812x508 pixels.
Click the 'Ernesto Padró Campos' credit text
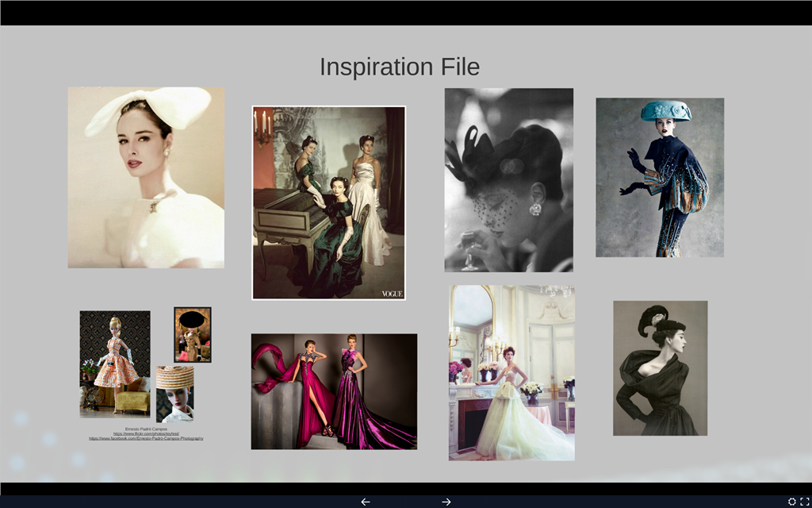146,429
